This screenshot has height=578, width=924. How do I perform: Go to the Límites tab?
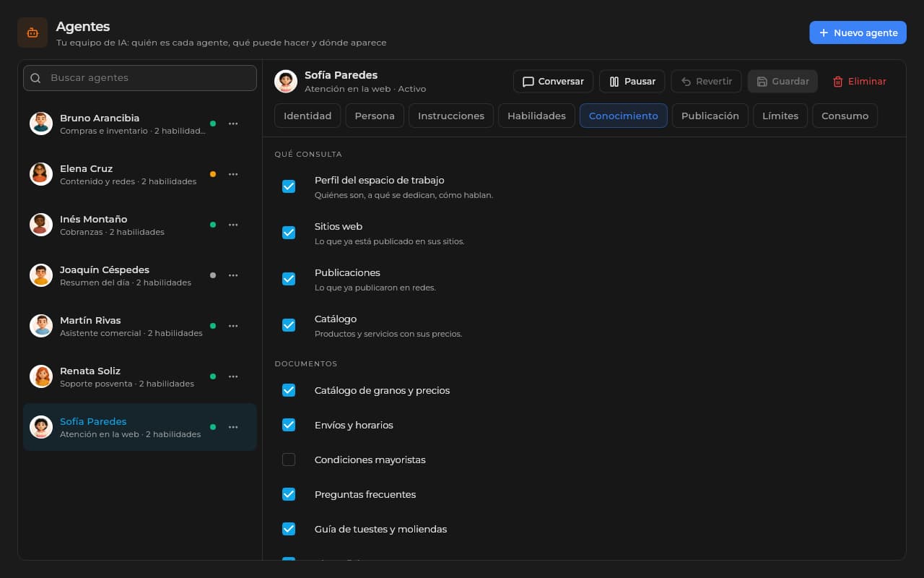[780, 116]
